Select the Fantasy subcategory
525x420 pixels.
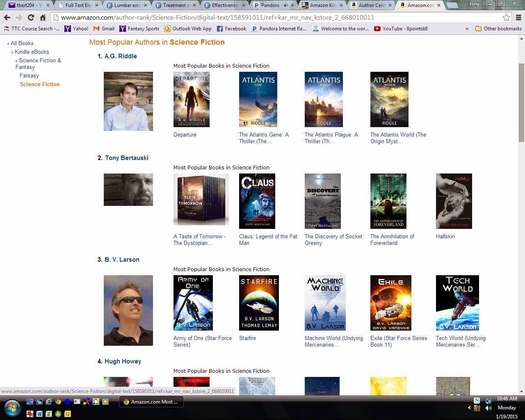[29, 75]
